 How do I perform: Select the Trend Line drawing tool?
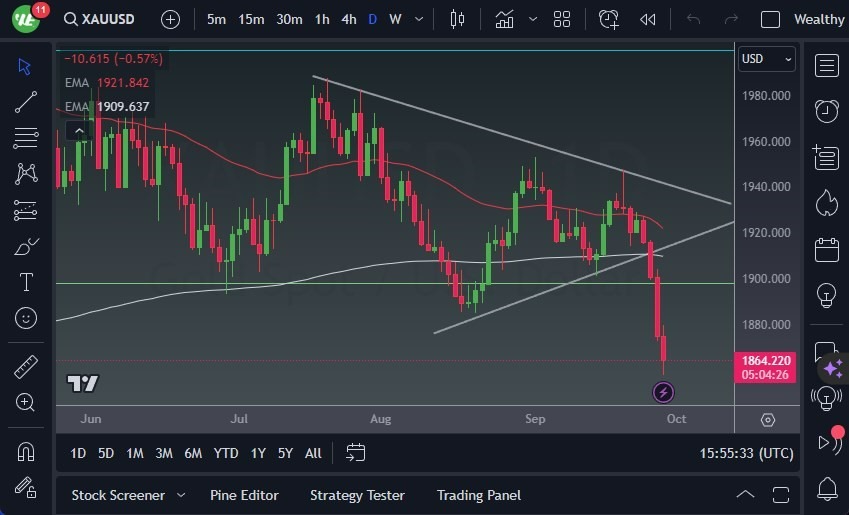tap(26, 102)
